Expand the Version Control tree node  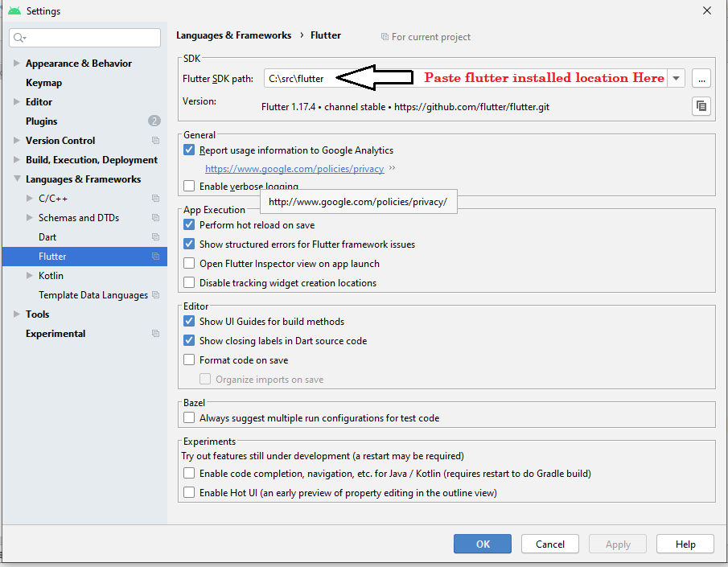[17, 140]
